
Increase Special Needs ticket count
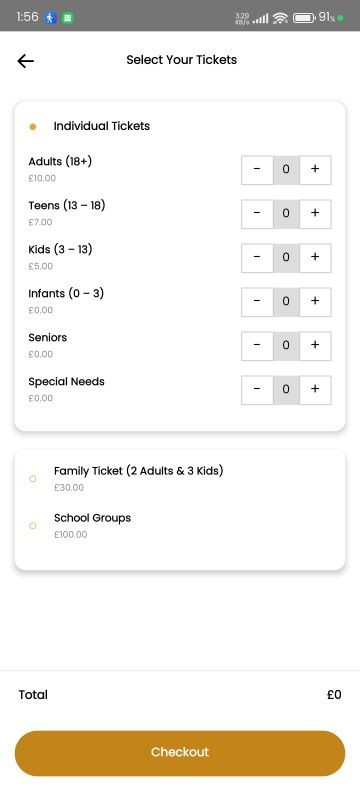(315, 390)
